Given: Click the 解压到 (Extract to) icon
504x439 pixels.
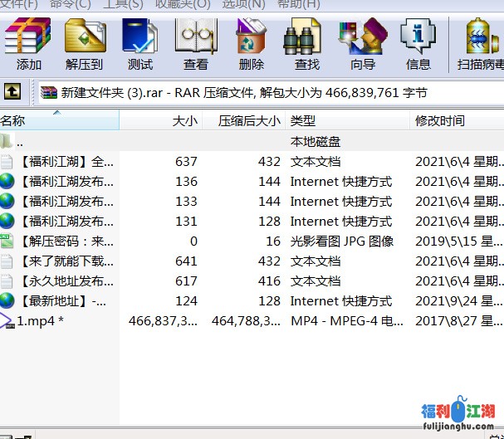Looking at the screenshot, I should [85, 45].
